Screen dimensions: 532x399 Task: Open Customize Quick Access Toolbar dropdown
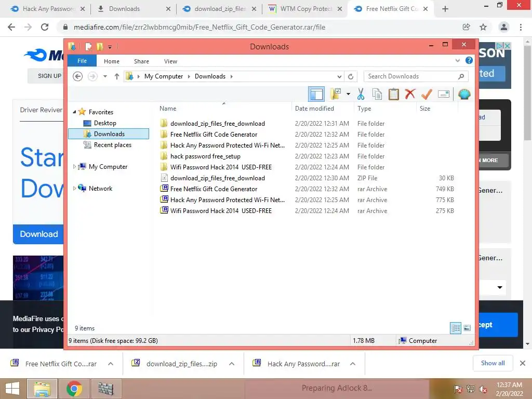(x=110, y=47)
